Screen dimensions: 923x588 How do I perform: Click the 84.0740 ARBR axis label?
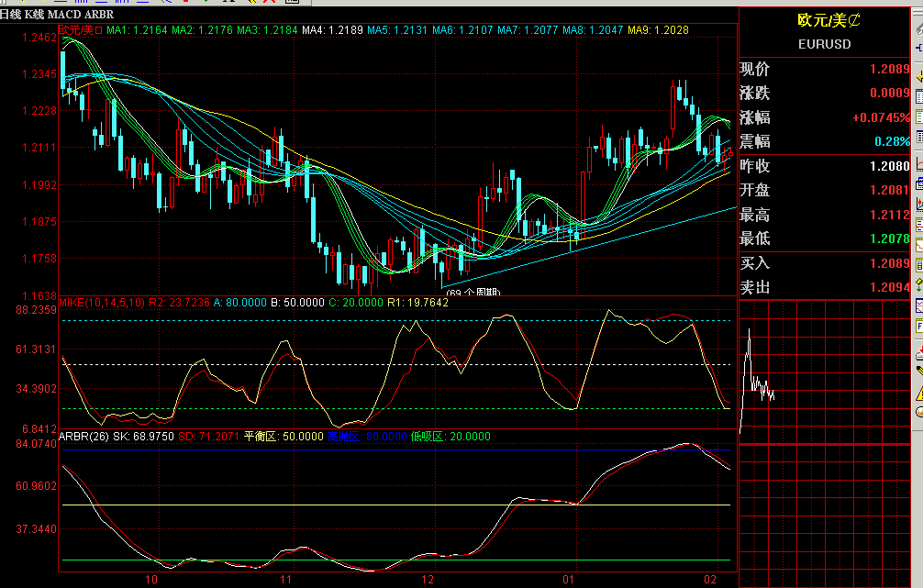click(37, 444)
